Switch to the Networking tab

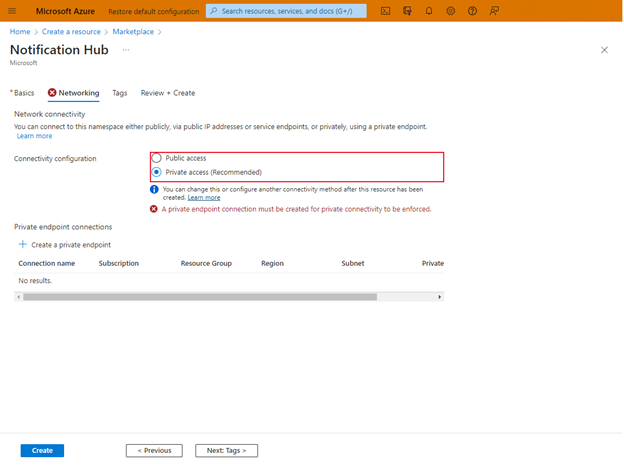tap(73, 93)
